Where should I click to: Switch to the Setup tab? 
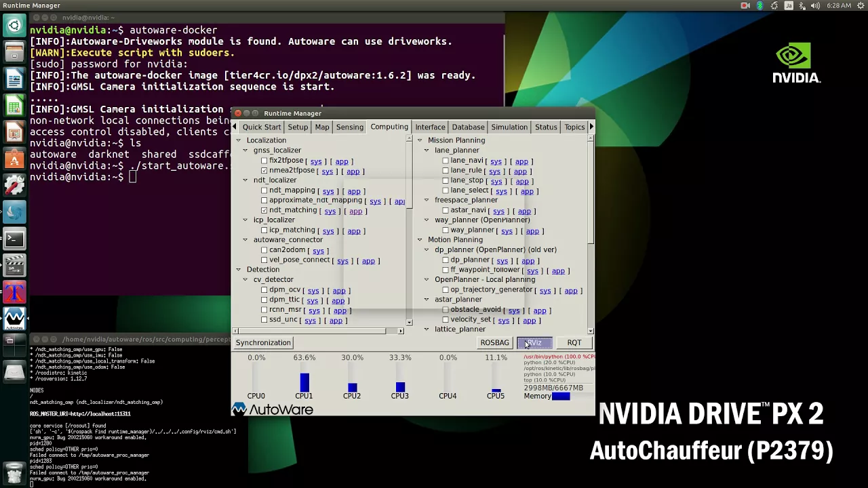click(x=298, y=127)
